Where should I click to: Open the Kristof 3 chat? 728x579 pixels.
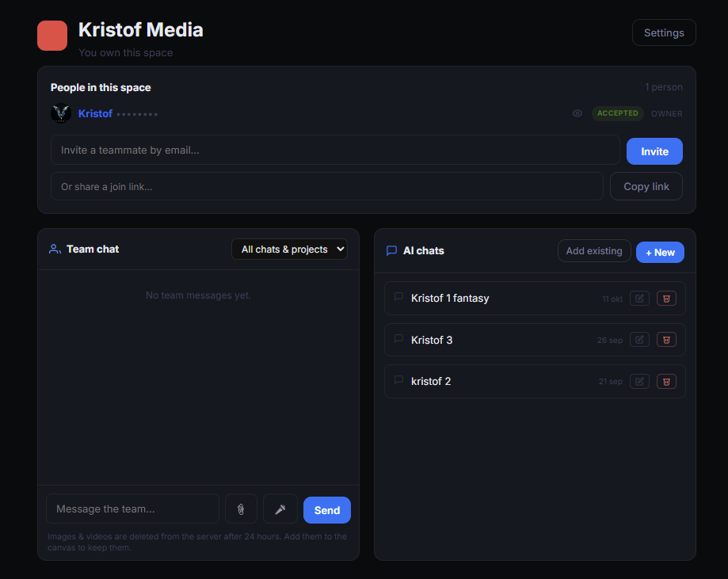535,340
